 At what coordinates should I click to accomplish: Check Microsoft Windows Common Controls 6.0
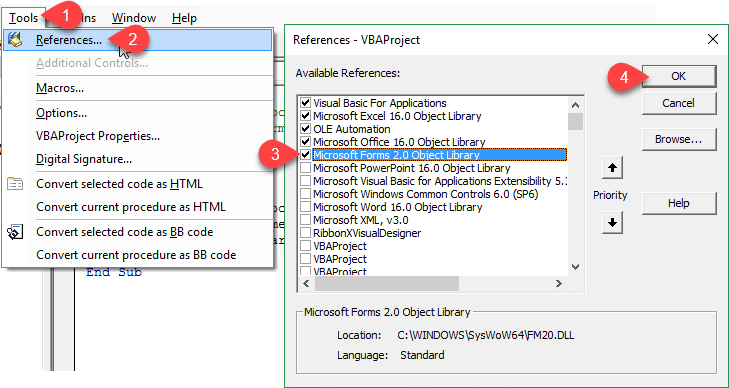(305, 194)
